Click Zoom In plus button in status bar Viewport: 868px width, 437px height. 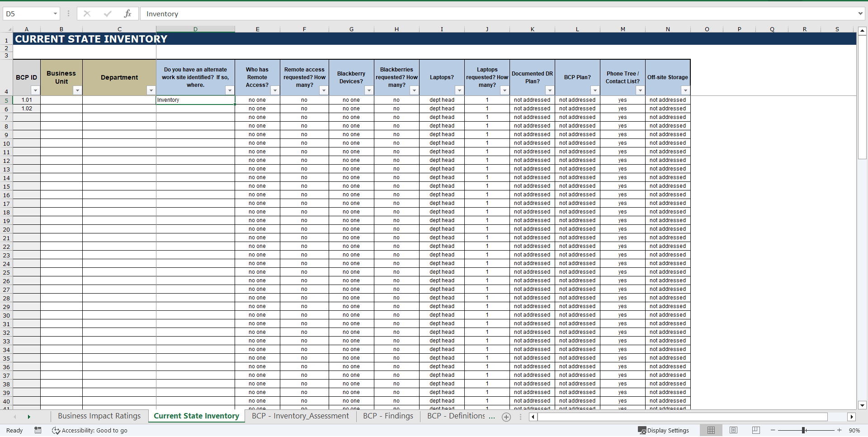tap(839, 430)
